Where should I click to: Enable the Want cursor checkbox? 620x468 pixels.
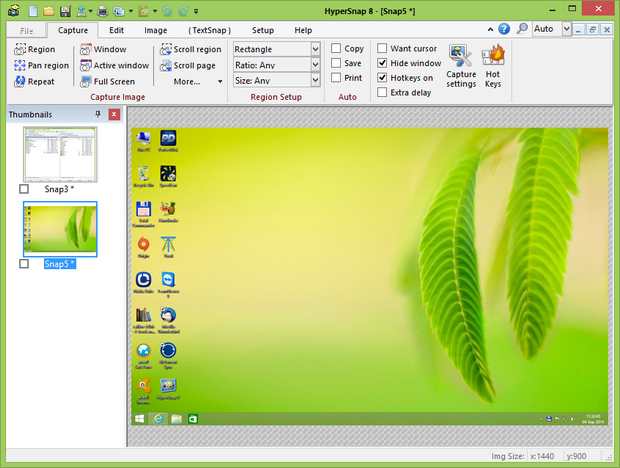coord(382,48)
